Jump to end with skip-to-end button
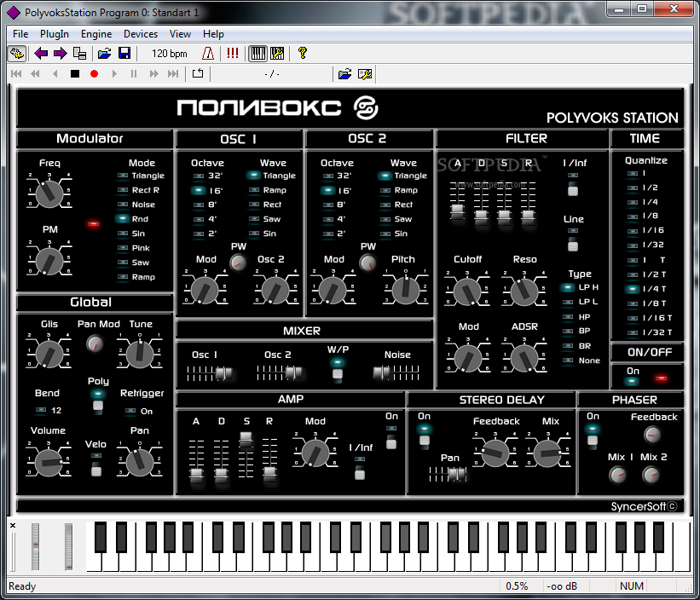Viewport: 700px width, 600px height. (173, 74)
